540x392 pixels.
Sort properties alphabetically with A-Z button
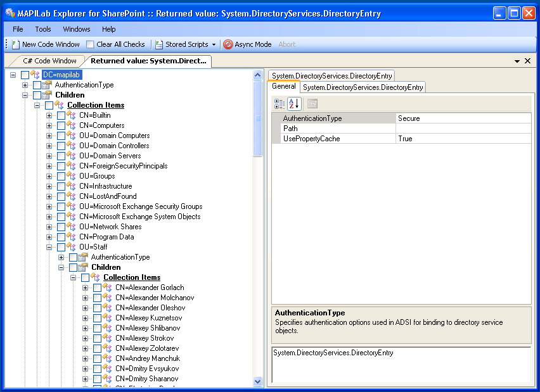click(x=294, y=104)
